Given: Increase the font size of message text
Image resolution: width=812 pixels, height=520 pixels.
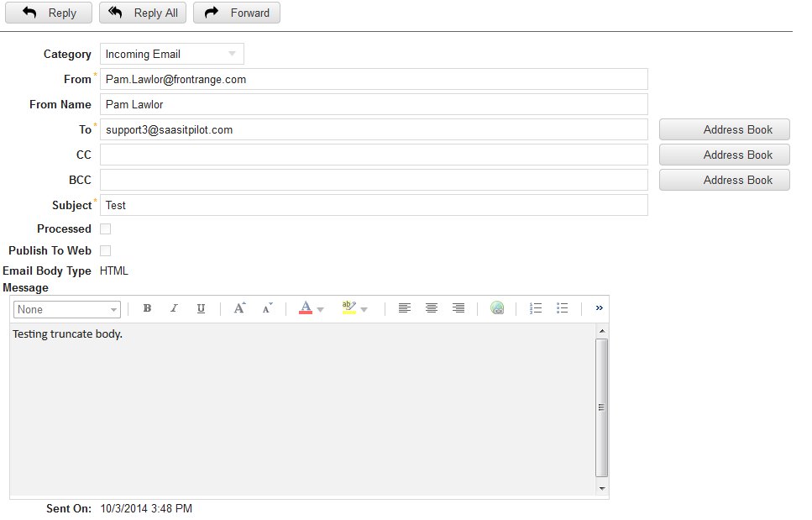Looking at the screenshot, I should pyautogui.click(x=239, y=308).
